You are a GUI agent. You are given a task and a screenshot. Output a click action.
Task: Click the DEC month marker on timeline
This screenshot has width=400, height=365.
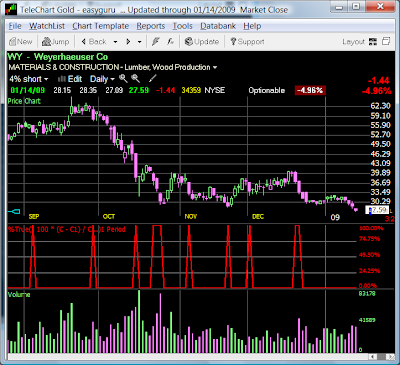pos(258,217)
